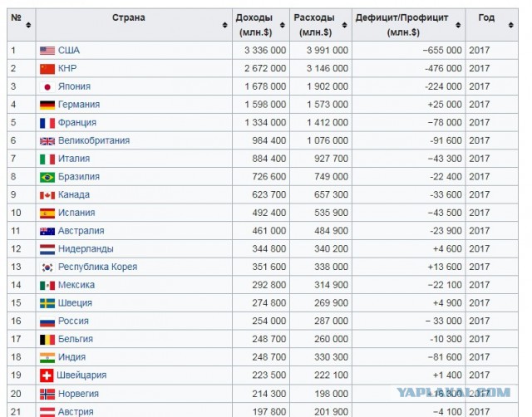Select USA deficit value −655 000
The image size is (532, 417).
[x=442, y=50]
